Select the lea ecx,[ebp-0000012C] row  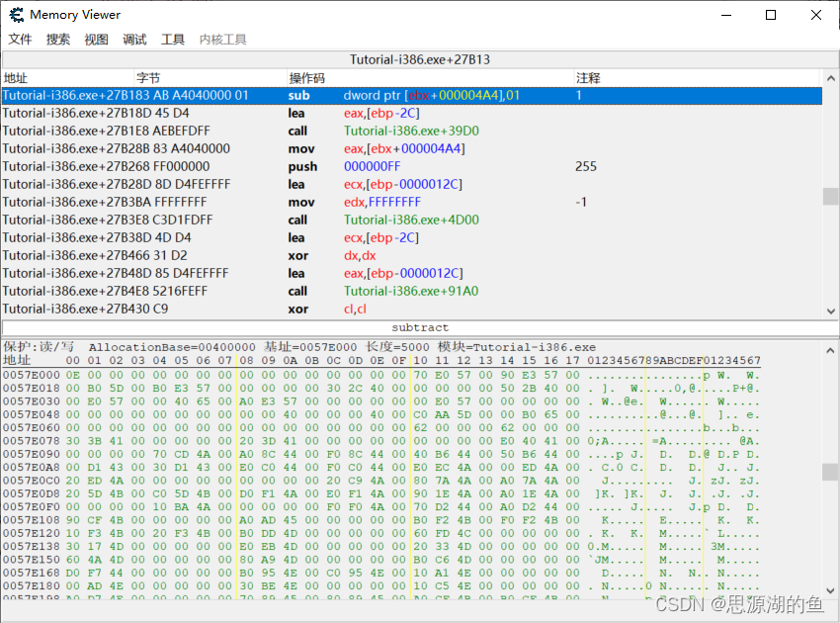pyautogui.click(x=411, y=184)
